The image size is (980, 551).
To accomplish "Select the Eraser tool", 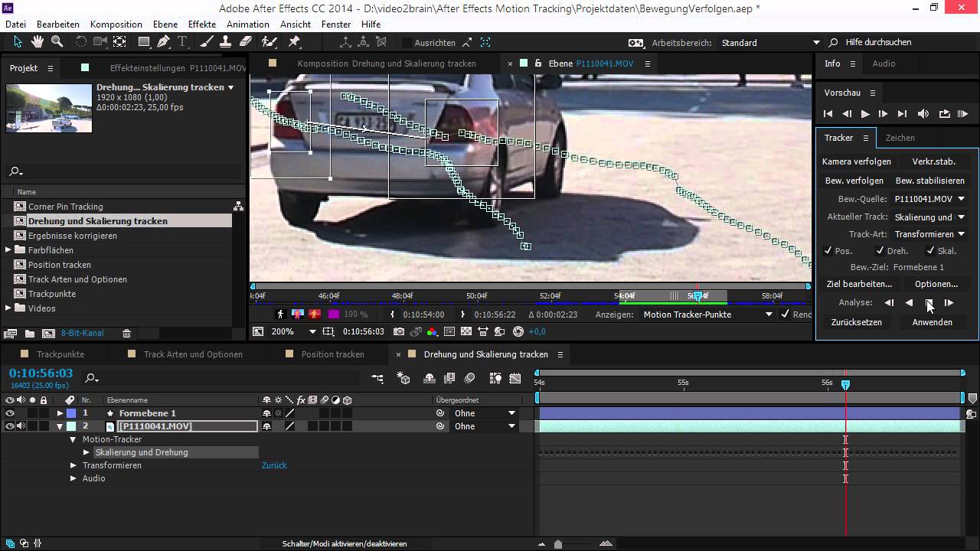I will [246, 41].
